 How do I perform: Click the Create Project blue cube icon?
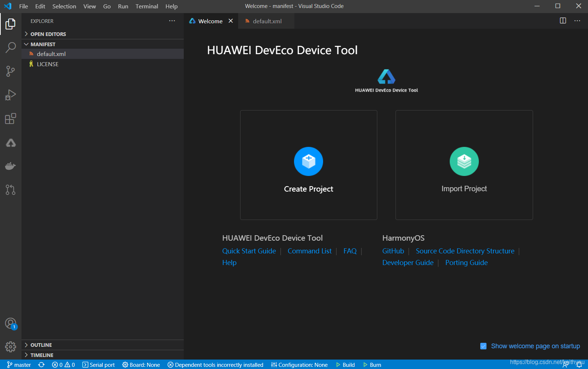point(309,161)
